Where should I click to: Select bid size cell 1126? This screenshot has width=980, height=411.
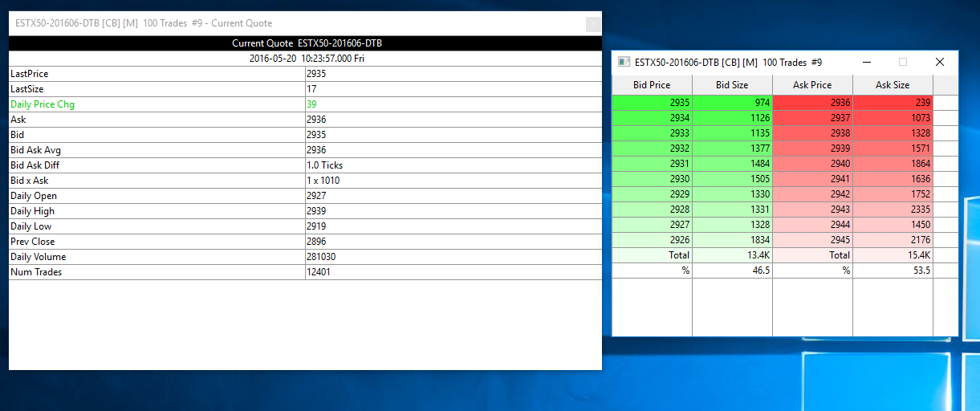732,118
